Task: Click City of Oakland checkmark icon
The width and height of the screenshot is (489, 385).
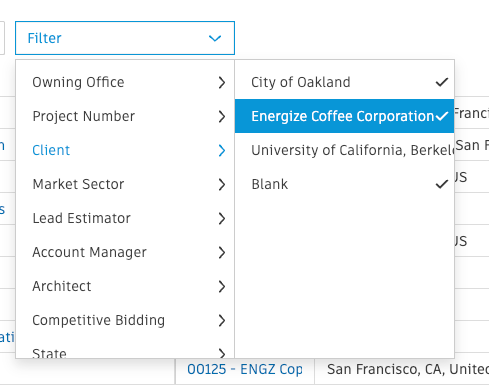Action: 442,82
